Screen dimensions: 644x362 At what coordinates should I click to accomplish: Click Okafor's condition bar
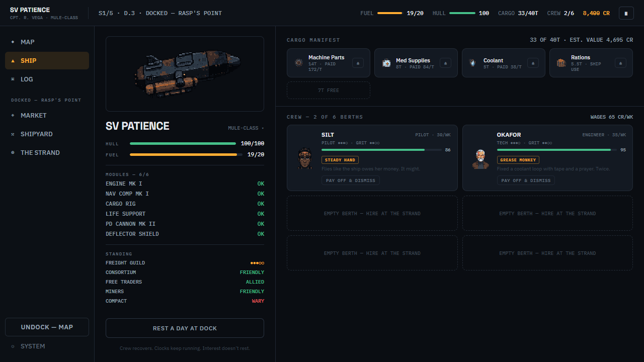pos(557,150)
